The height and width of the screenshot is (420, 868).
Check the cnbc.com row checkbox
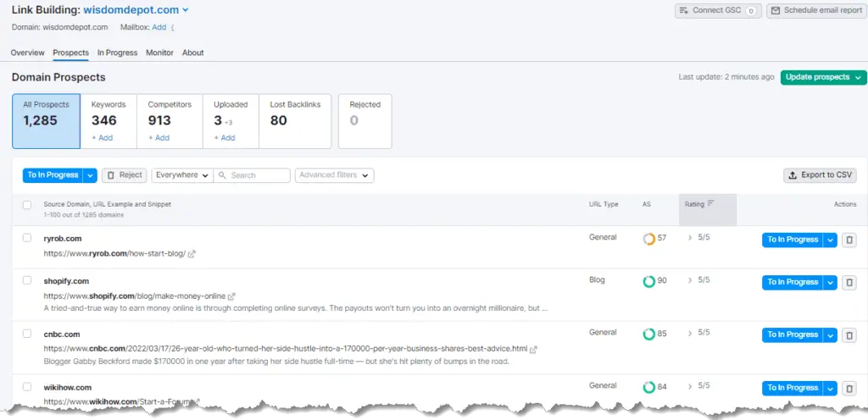click(x=27, y=334)
